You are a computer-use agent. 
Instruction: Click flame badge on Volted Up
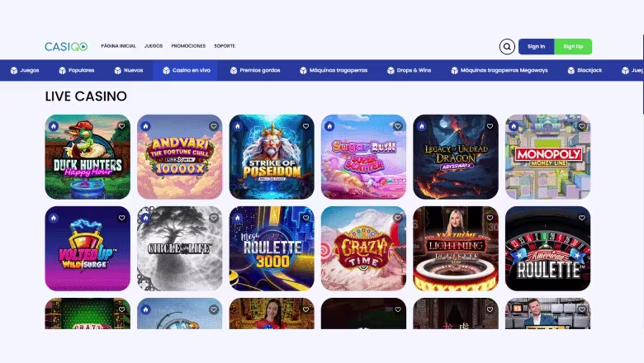(54, 218)
